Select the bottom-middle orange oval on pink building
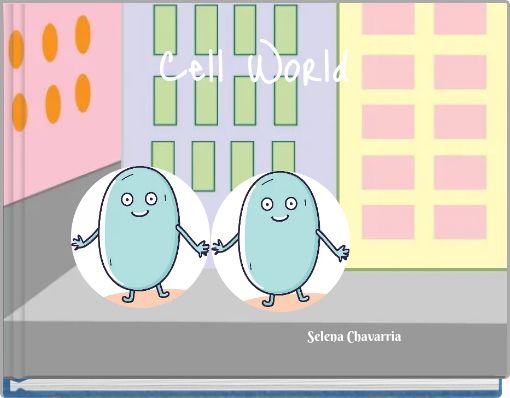This screenshot has width=510, height=398. click(x=53, y=104)
